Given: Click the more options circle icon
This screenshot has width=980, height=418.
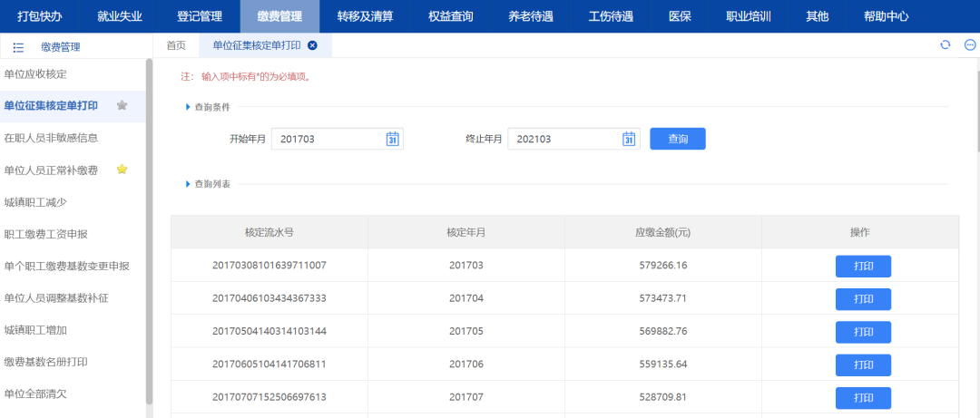Looking at the screenshot, I should (968, 45).
